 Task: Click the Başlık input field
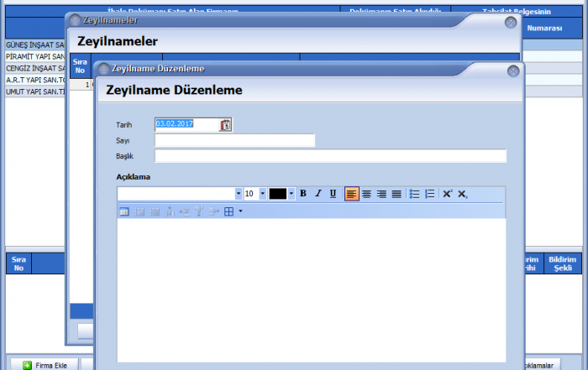click(330, 156)
